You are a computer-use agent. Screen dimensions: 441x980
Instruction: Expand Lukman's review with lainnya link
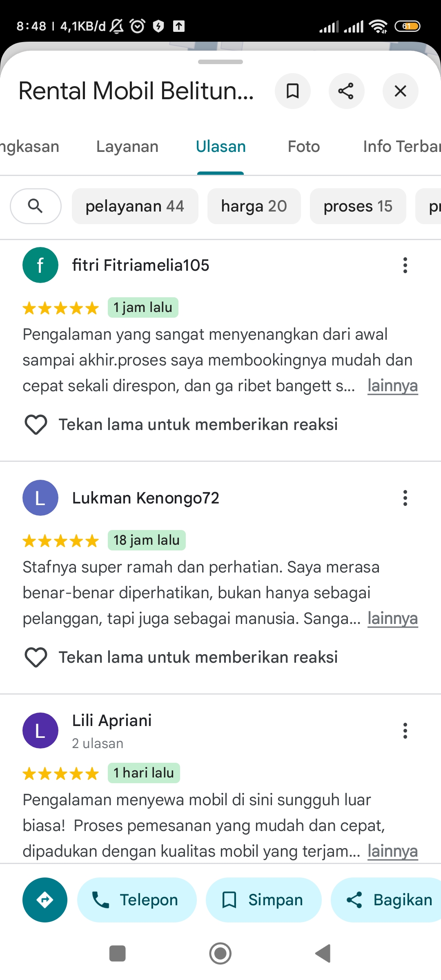pos(393,619)
